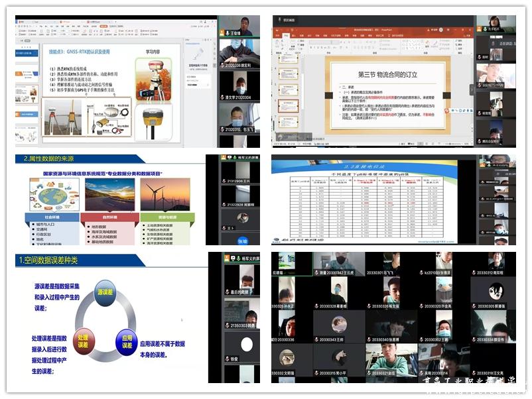The height and width of the screenshot is (399, 532).
Task: Expand the participant panel with the arrow handle
Action: click(x=472, y=89)
